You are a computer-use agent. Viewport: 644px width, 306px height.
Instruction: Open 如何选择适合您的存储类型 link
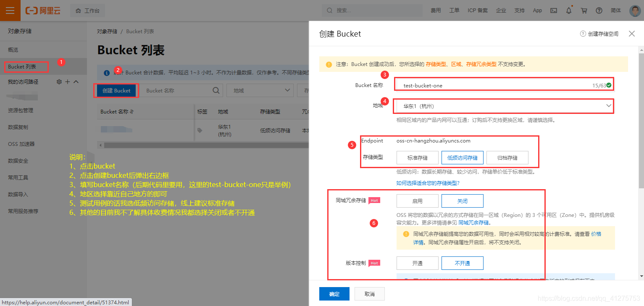428,183
